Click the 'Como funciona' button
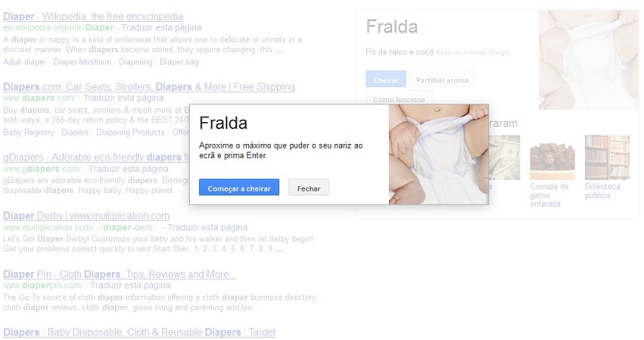 [399, 99]
